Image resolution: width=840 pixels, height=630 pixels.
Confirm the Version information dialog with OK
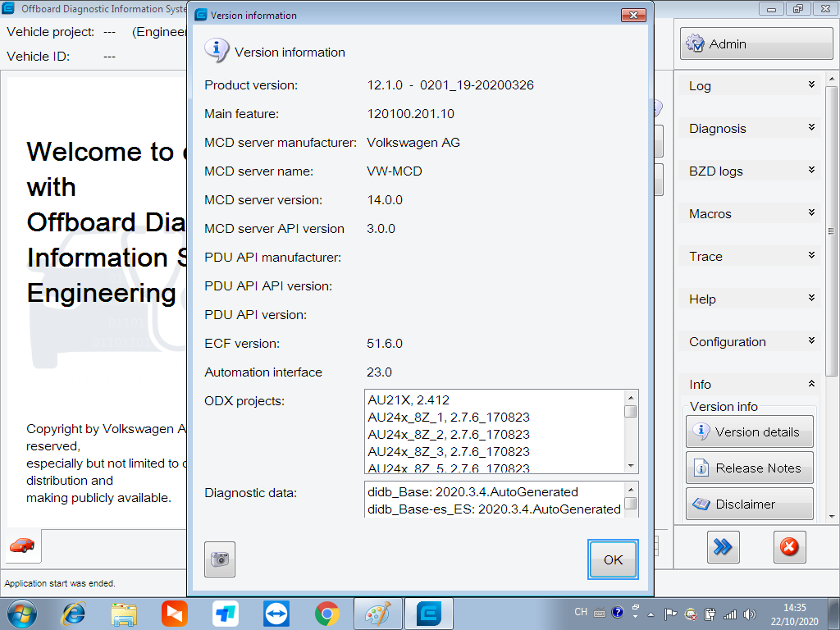613,559
